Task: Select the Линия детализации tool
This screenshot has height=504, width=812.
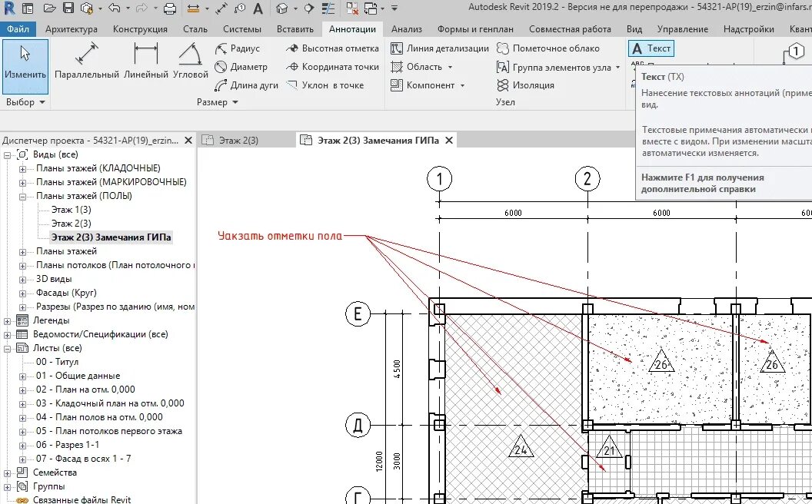Action: click(439, 48)
